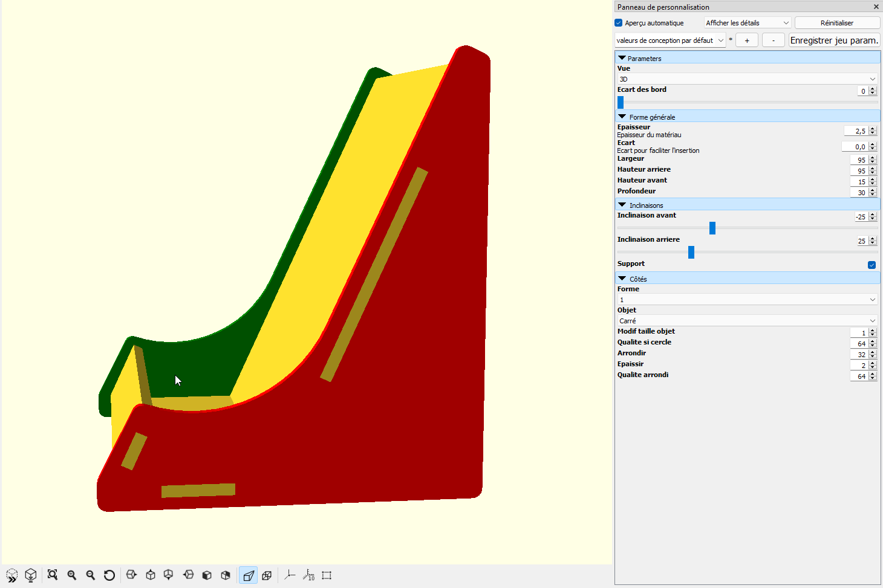Zoom out using the magnifier minus icon
883x588 pixels.
tap(91, 575)
